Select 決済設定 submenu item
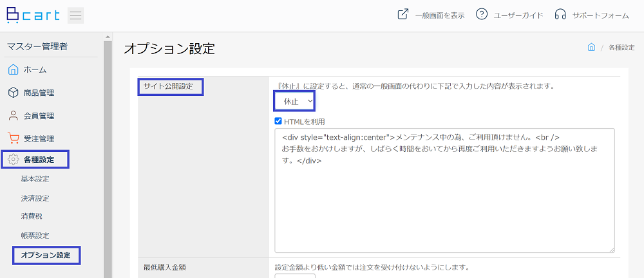The height and width of the screenshot is (278, 644). click(x=35, y=198)
